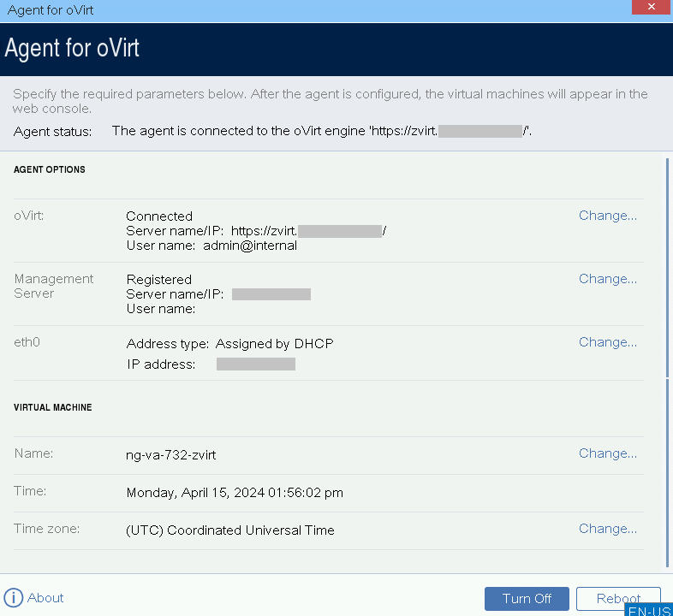This screenshot has height=616, width=673.
Task: Change the Management Server registration
Action: (608, 279)
